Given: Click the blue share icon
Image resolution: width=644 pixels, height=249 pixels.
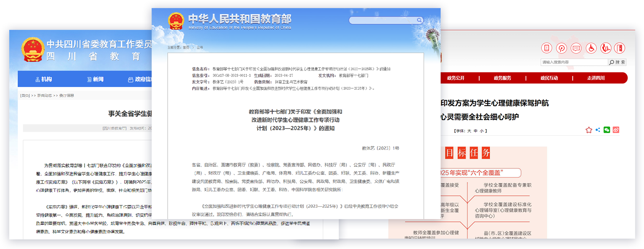Looking at the screenshot, I should [598, 130].
